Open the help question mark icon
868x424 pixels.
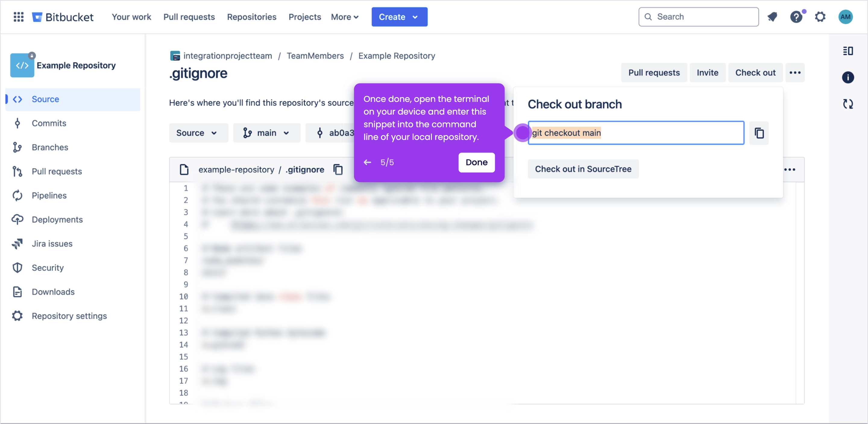click(x=796, y=17)
